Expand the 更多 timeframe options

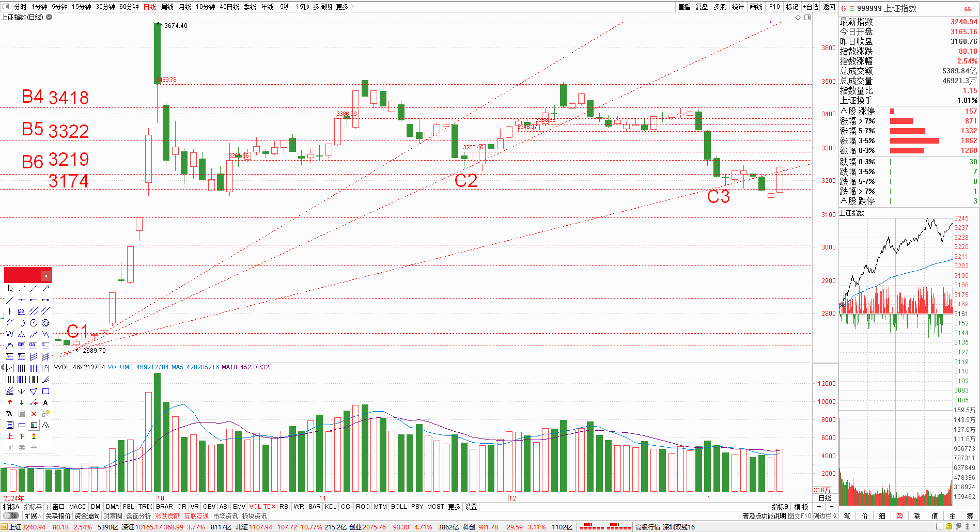[345, 7]
